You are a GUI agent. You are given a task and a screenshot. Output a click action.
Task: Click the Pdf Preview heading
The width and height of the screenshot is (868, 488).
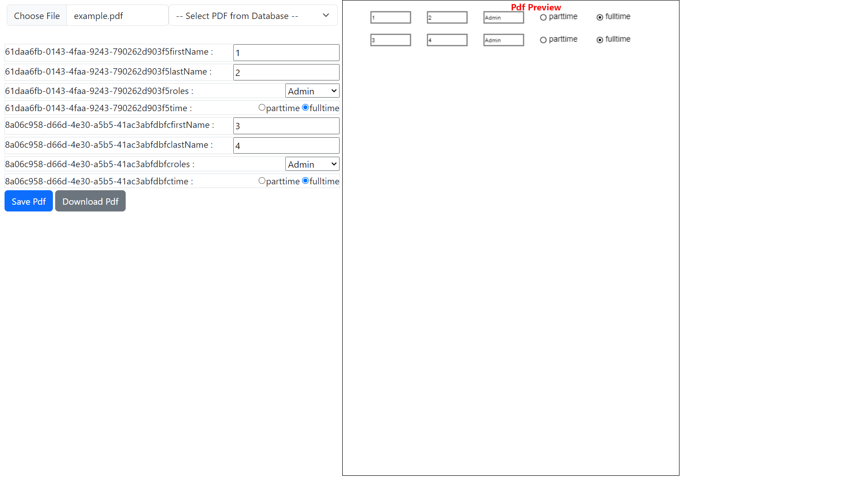coord(536,7)
